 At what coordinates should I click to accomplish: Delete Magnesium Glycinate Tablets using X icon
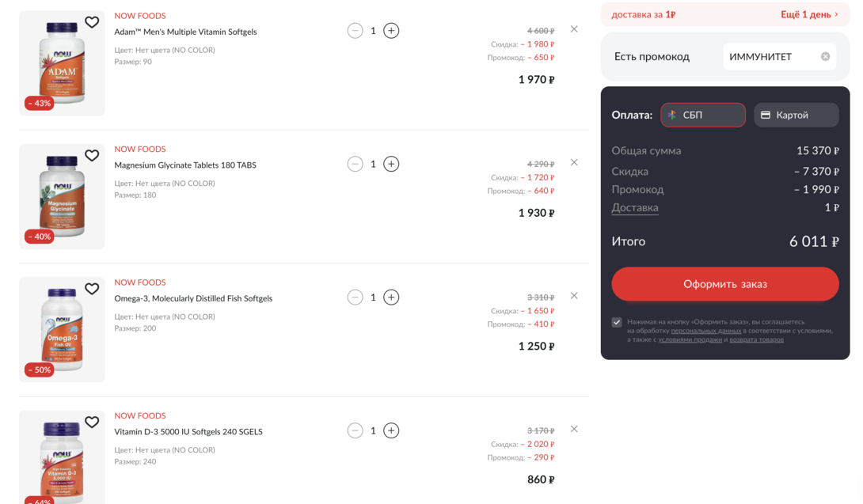tap(574, 162)
